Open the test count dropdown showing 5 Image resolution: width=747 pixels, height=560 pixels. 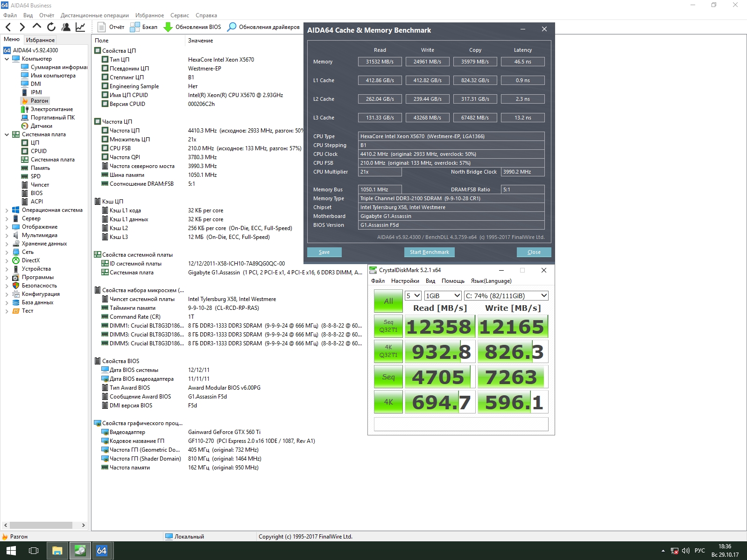click(x=413, y=296)
